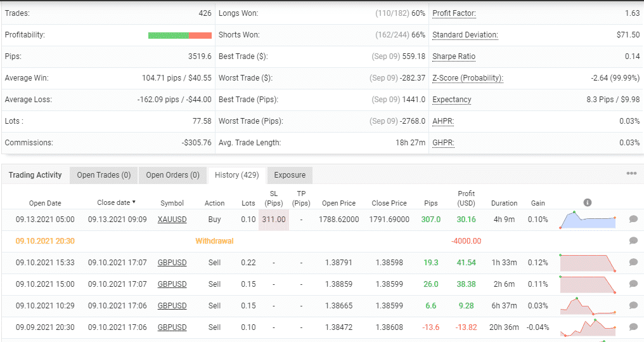View mini chart for GBPUSD 10:29 trade
This screenshot has width=644, height=342.
(x=588, y=306)
